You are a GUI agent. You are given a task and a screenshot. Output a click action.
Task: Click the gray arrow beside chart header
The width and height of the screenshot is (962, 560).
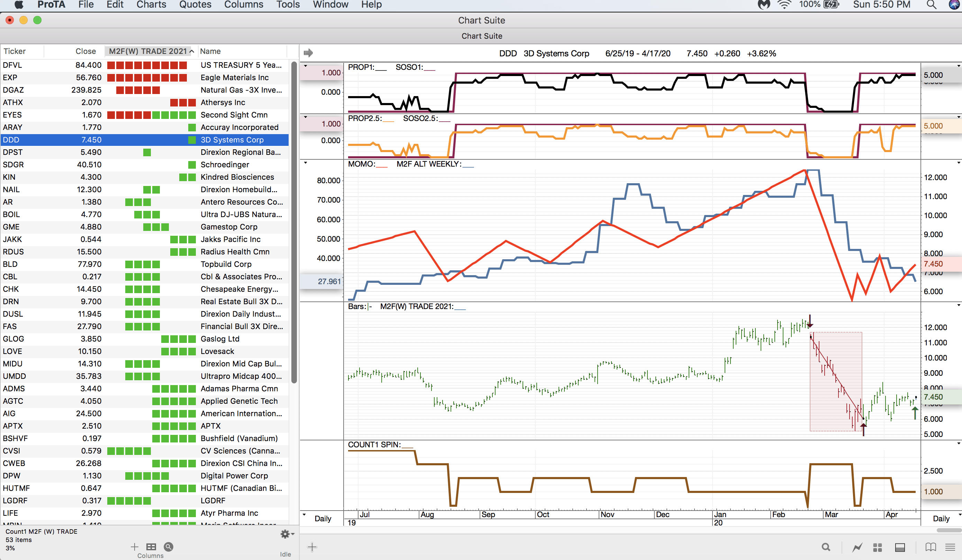click(x=308, y=53)
